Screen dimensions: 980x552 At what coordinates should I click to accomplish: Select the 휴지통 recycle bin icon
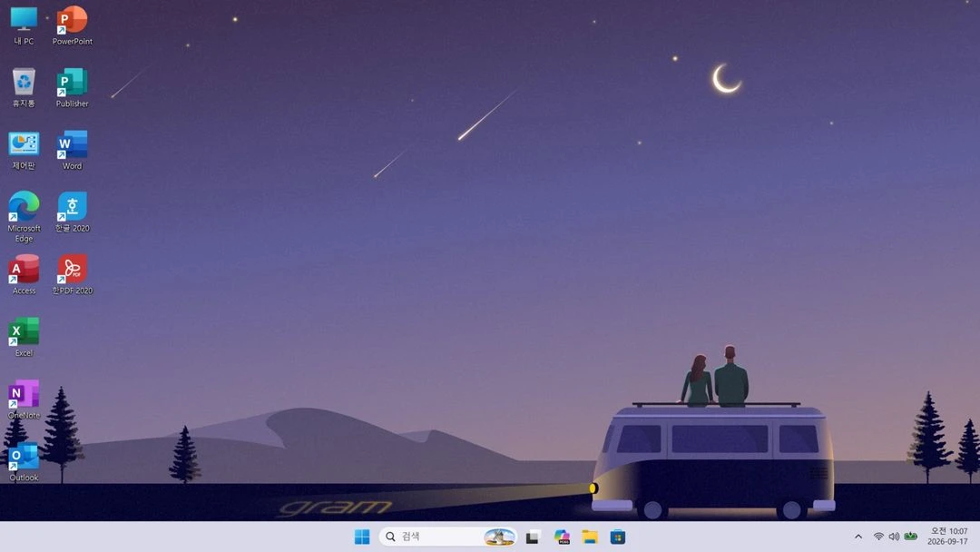click(24, 87)
